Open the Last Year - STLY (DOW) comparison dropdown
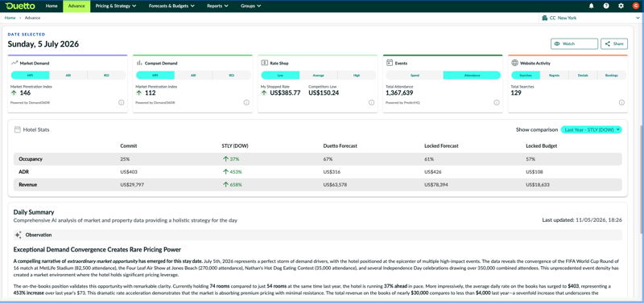 [592, 129]
